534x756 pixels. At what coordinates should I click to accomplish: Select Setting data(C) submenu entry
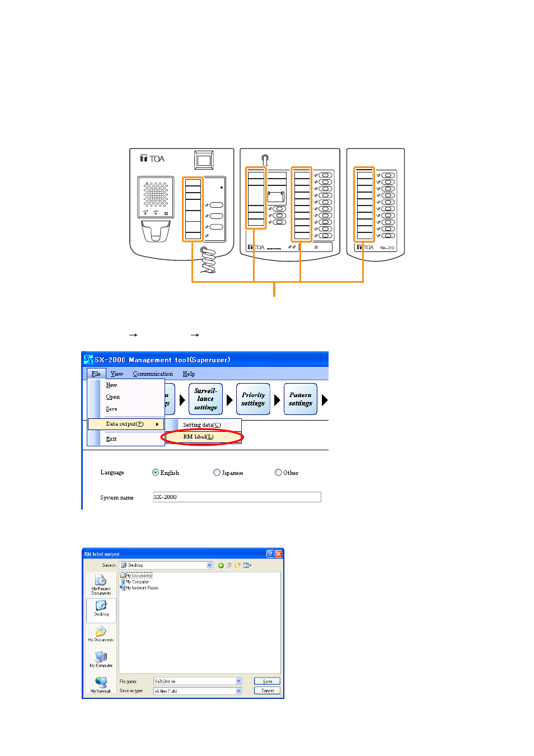[x=202, y=425]
